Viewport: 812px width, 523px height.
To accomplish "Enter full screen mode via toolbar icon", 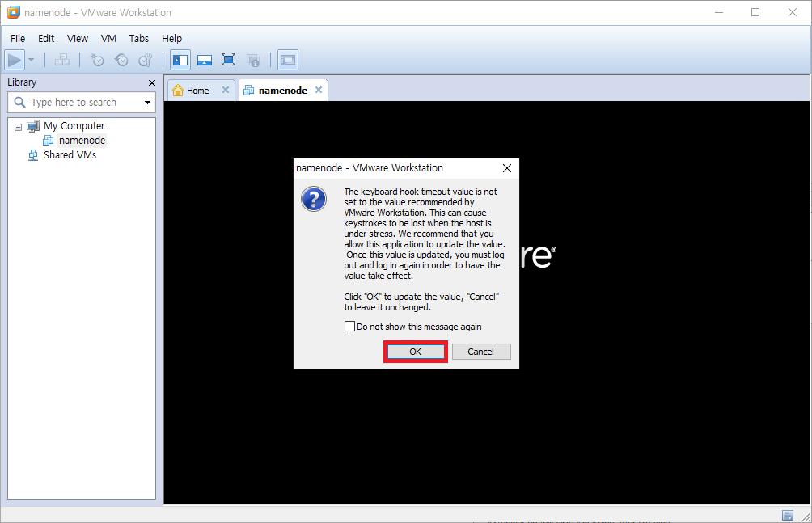I will [x=228, y=60].
